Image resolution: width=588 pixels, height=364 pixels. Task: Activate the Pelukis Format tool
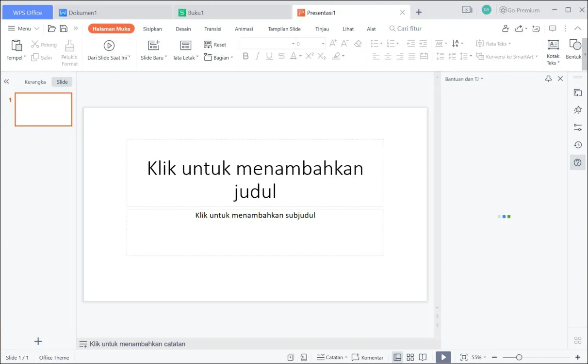[x=69, y=50]
